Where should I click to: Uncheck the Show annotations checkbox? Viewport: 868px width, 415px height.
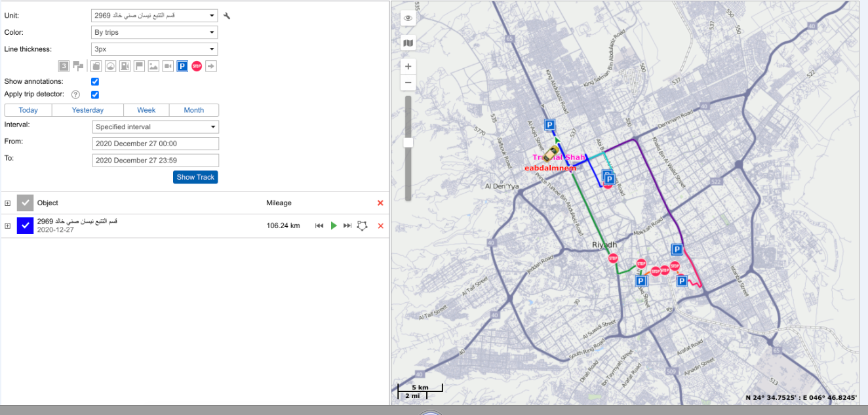click(x=95, y=81)
